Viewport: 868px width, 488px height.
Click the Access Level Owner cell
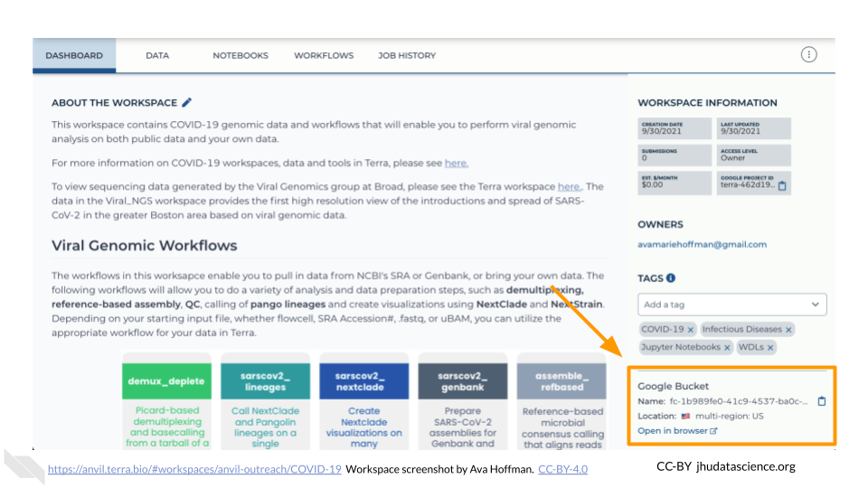753,155
